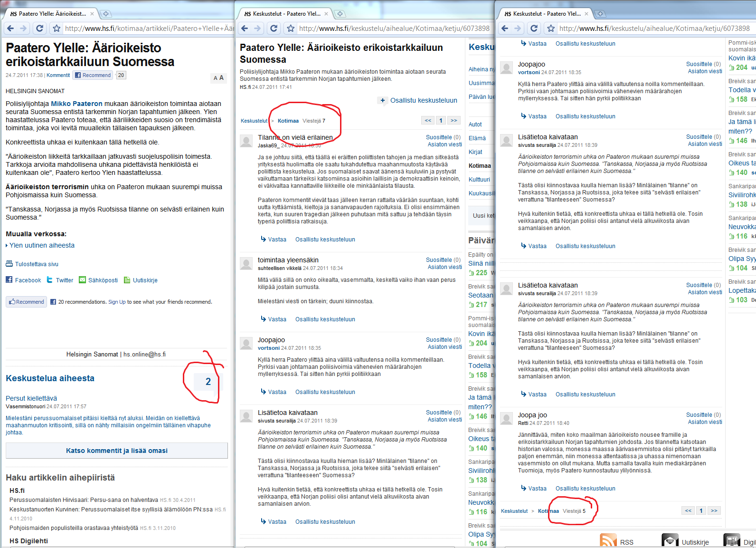Go back in the left article window
The height and width of the screenshot is (548, 756).
click(10, 29)
